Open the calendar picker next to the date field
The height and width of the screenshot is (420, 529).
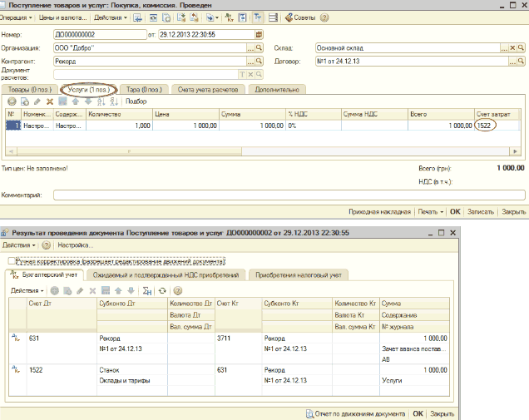coord(260,34)
